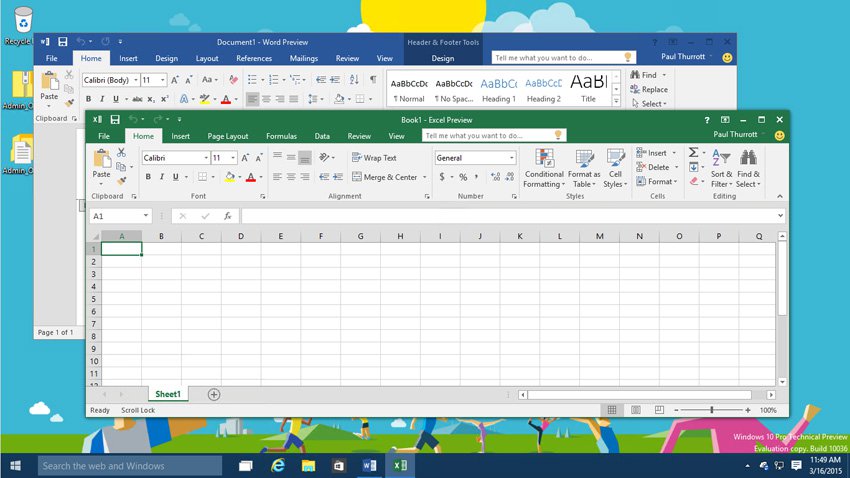Open the References tab in Word
The image size is (850, 478).
tap(254, 58)
